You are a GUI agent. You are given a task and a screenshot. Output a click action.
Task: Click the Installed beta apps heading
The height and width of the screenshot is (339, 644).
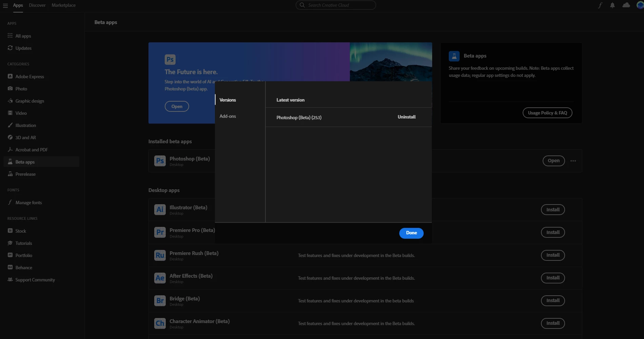[x=170, y=142]
